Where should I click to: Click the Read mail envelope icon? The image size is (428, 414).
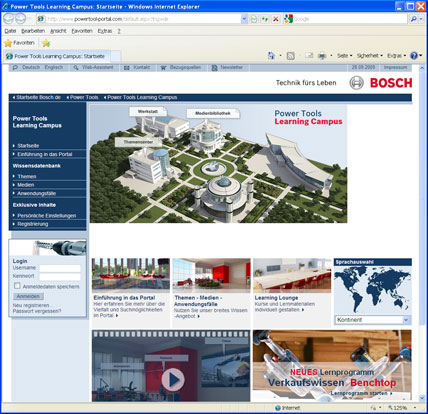(x=309, y=56)
